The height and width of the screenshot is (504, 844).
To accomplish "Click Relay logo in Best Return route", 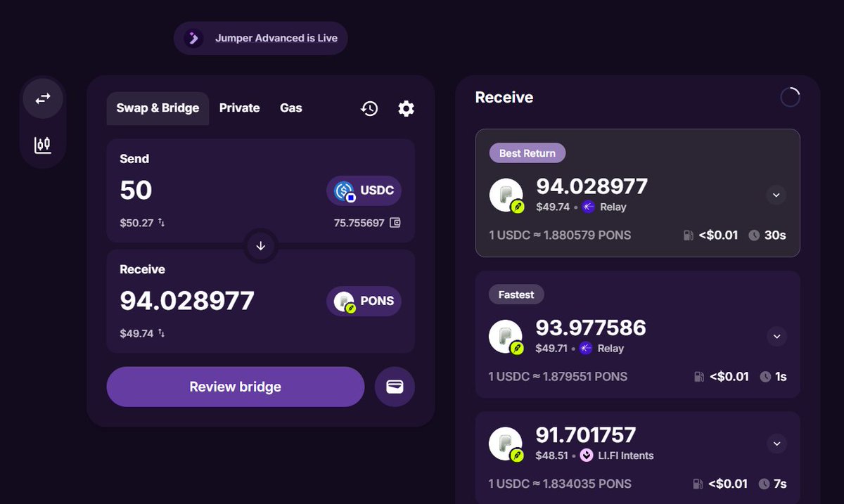I will [588, 207].
